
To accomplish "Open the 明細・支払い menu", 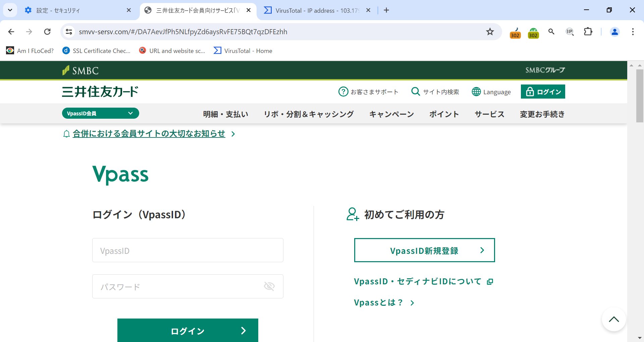I will (226, 114).
